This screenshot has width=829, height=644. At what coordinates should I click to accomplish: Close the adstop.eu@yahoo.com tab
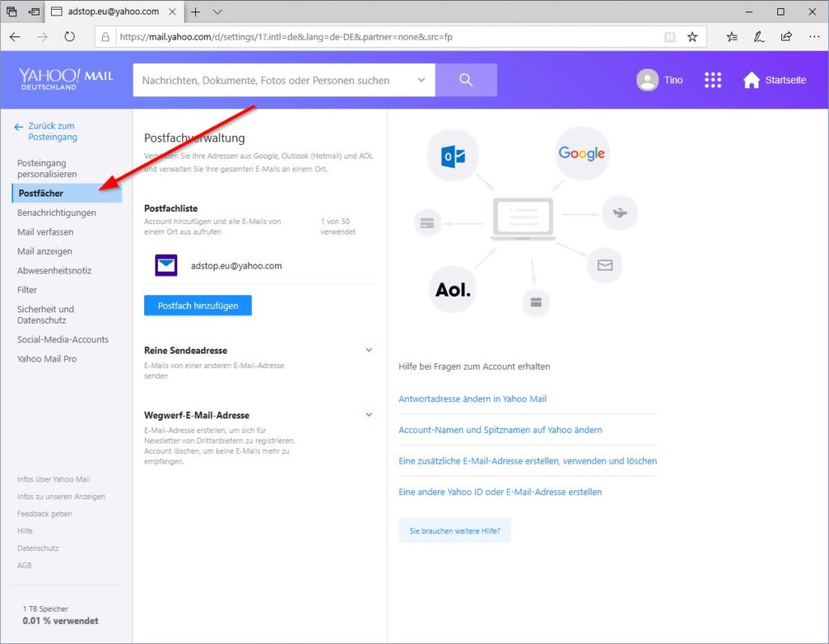pyautogui.click(x=172, y=11)
